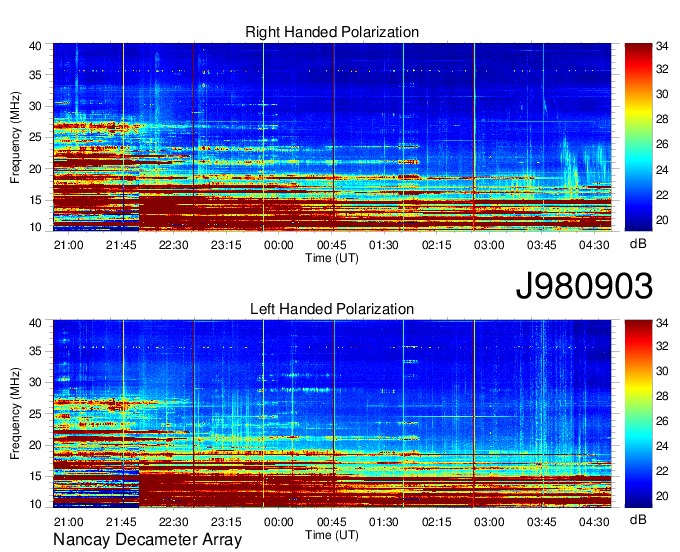680x552 pixels.
Task: Click the 32 dB label on the Left Handed color bar
Action: point(662,346)
